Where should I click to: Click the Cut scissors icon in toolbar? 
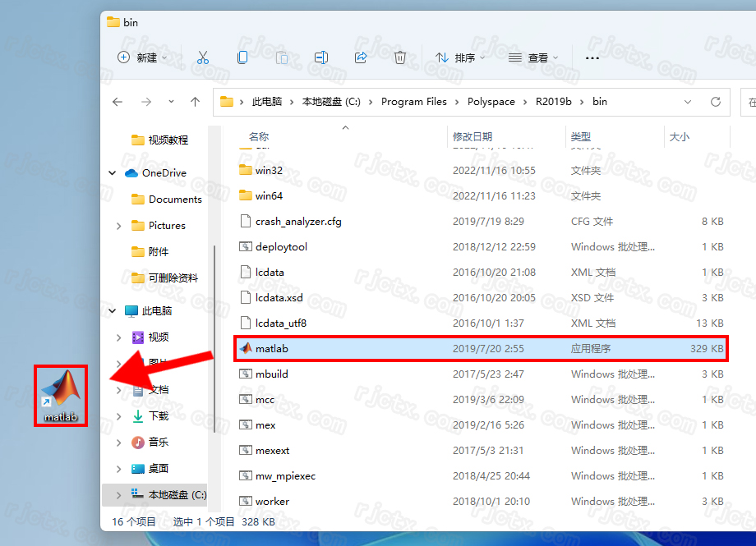(x=203, y=57)
